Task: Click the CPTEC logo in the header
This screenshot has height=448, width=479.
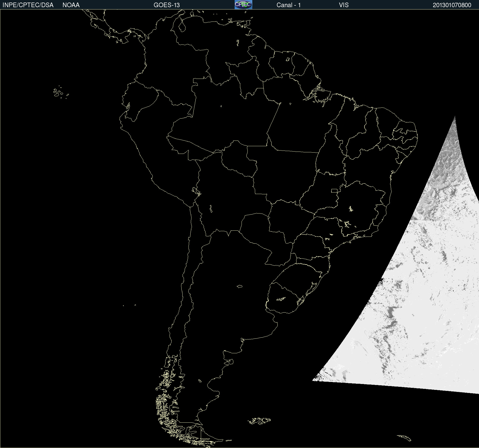Action: click(x=243, y=5)
